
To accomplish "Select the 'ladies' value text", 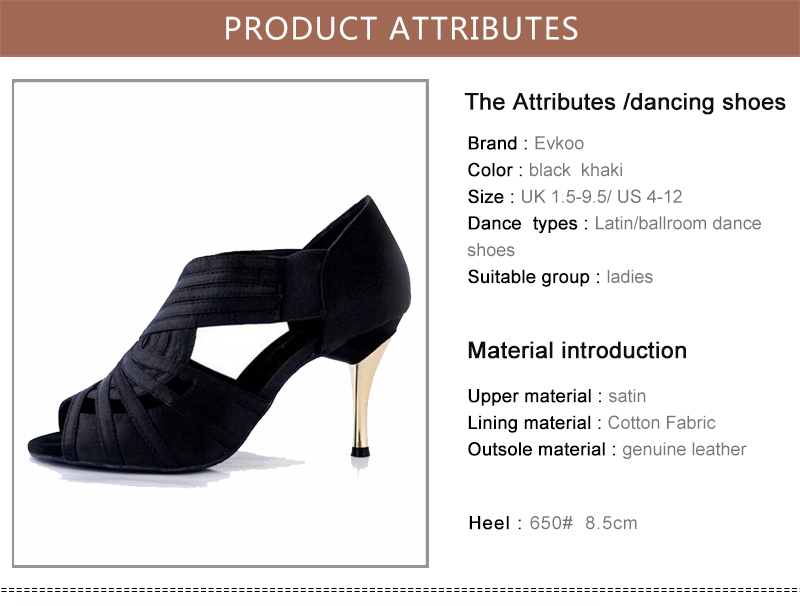I will (x=630, y=277).
